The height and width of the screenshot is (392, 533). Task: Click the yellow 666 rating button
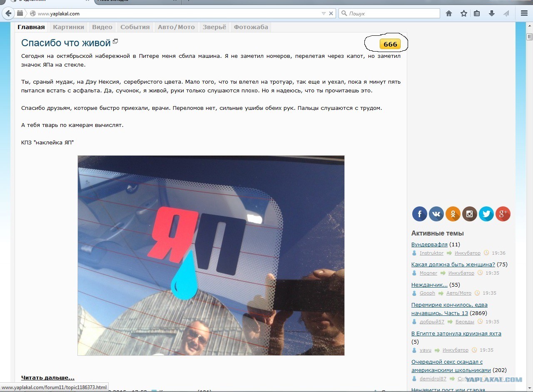click(x=390, y=44)
